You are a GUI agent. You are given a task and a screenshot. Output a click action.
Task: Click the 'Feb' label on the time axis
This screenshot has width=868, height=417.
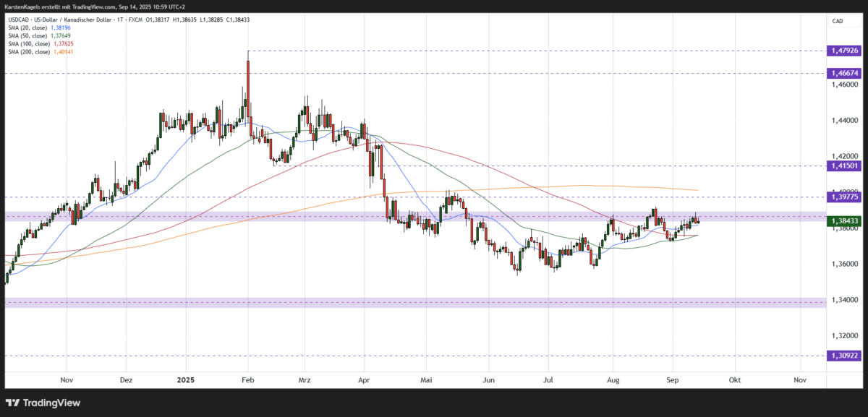(x=248, y=379)
